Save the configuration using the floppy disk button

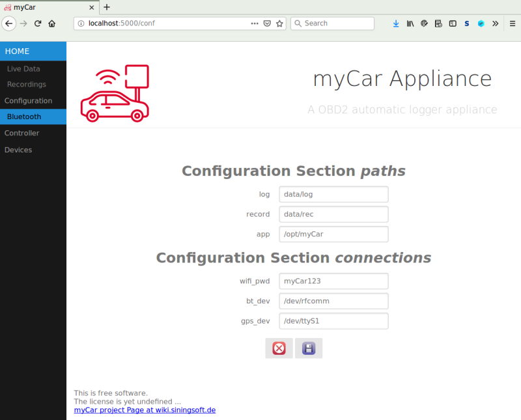click(x=308, y=348)
